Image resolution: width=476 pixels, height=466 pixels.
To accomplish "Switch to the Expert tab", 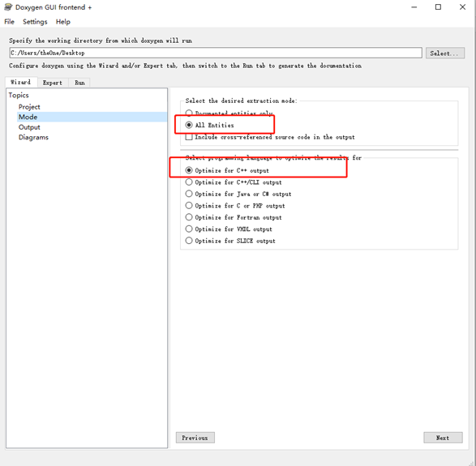I will pyautogui.click(x=52, y=83).
